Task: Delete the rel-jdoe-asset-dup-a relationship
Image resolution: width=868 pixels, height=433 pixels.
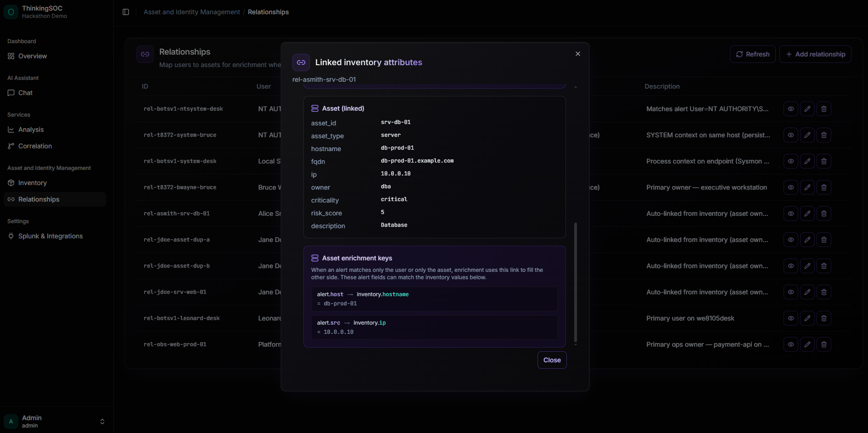Action: pos(824,240)
